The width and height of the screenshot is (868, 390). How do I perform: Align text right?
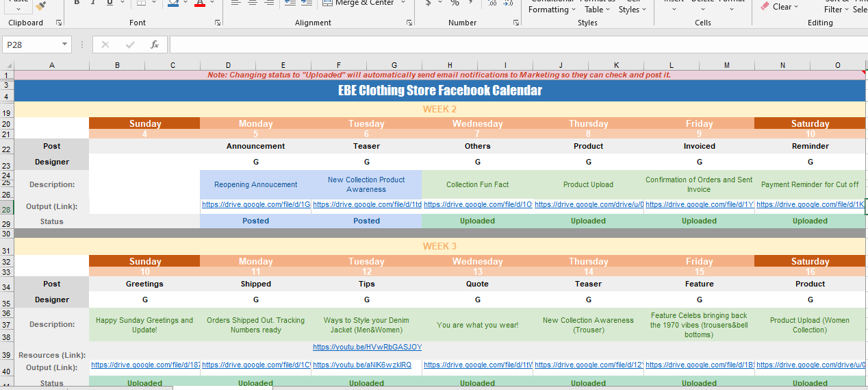coord(270,3)
